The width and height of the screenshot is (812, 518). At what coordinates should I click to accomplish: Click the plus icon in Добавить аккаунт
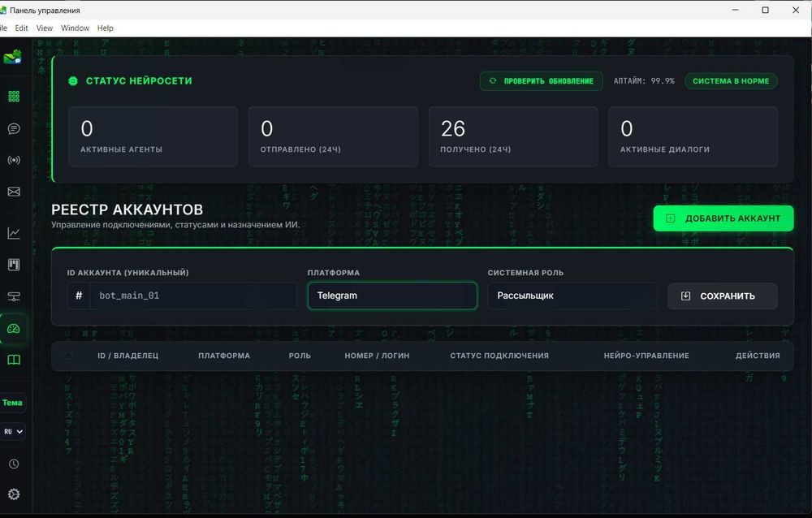(670, 218)
